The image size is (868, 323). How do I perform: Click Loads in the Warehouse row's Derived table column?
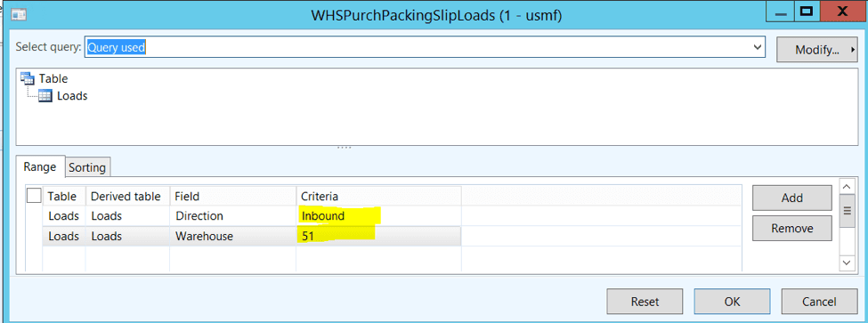point(127,236)
